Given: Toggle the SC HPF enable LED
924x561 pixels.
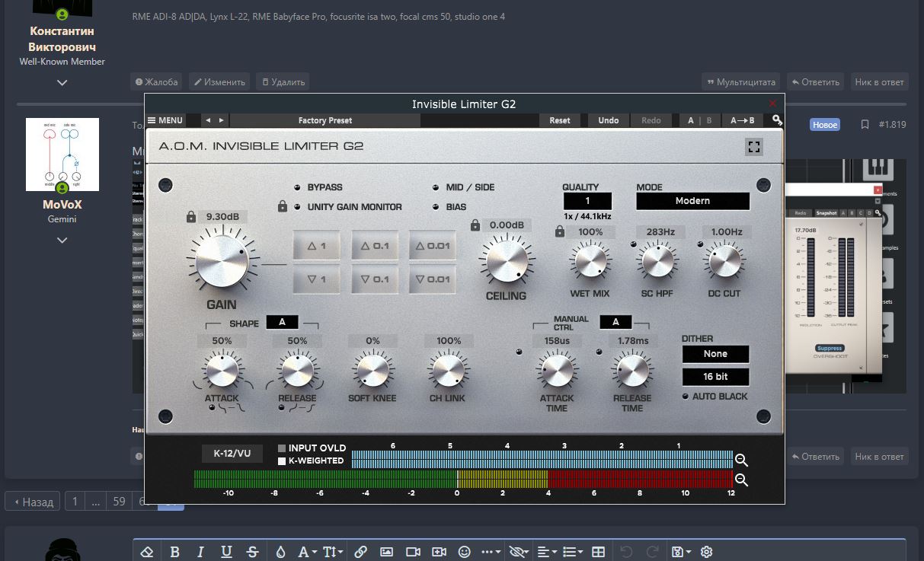Looking at the screenshot, I should point(634,244).
